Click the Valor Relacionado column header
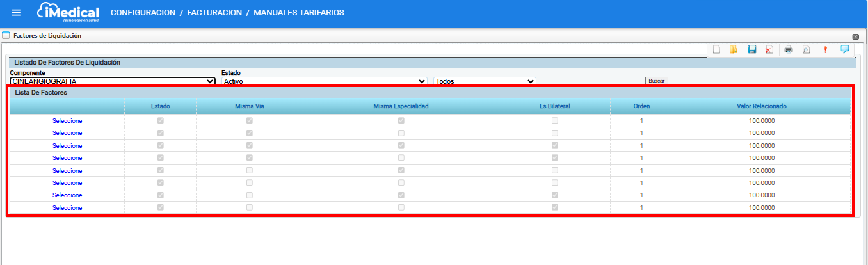 tap(761, 106)
